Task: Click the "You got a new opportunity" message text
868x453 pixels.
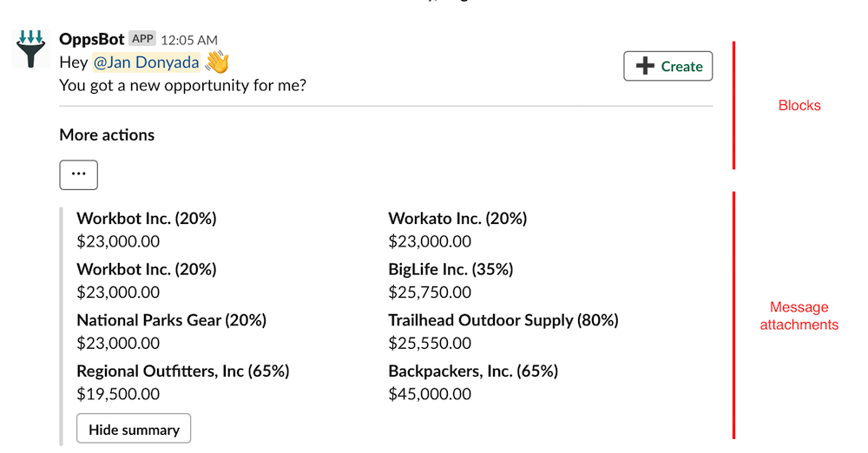Action: tap(182, 85)
